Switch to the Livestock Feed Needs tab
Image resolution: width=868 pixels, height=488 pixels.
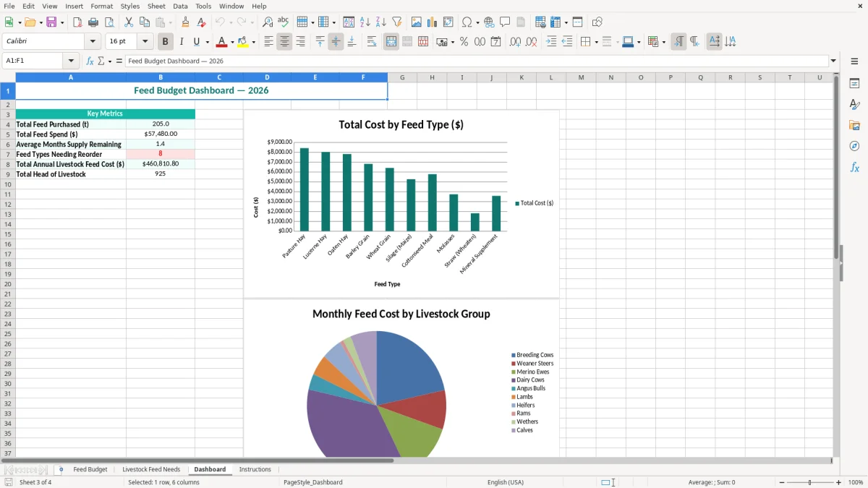point(151,470)
